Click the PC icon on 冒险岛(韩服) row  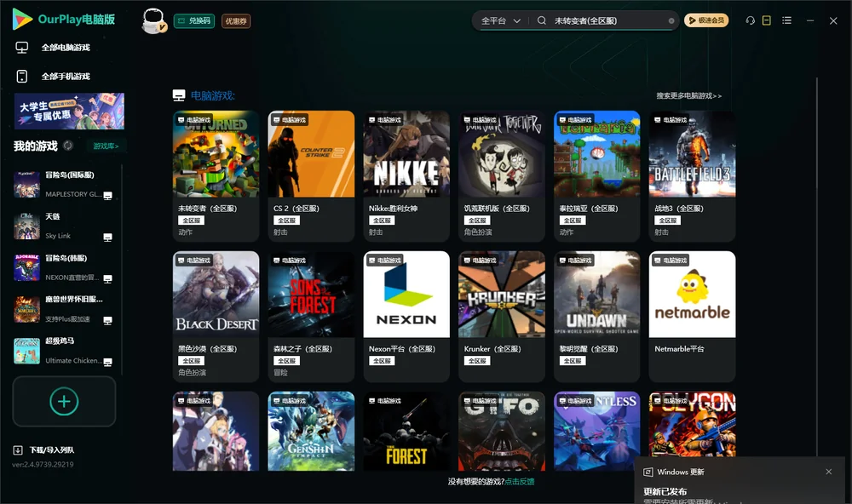(107, 279)
